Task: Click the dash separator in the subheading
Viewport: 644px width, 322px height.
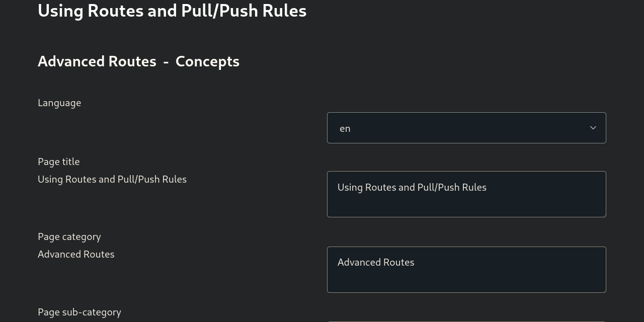Action: [166, 61]
